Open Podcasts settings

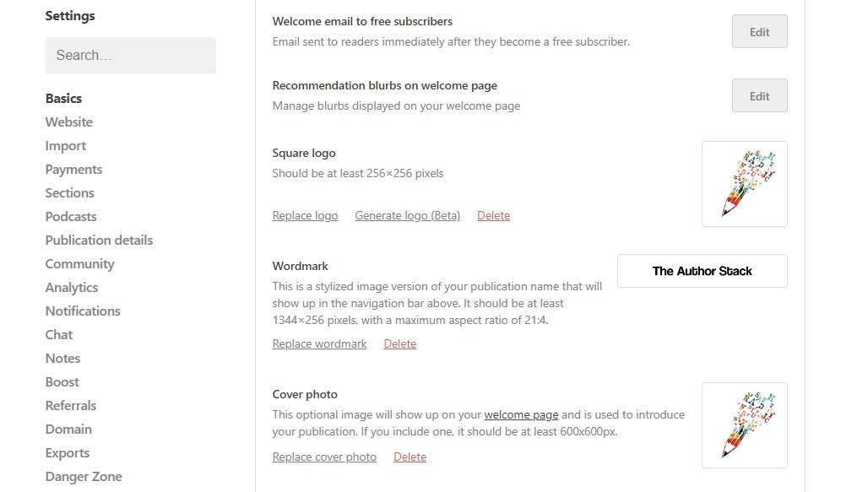click(x=70, y=216)
